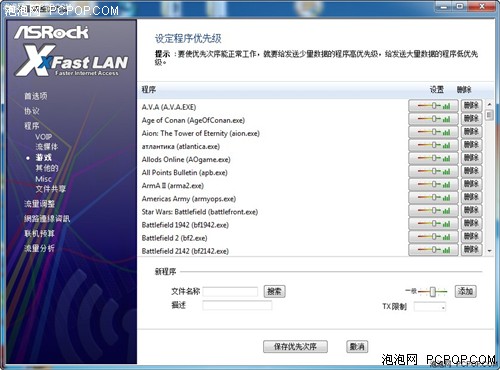Select the Misc program category
Screen dimensions: 500x370
click(x=43, y=179)
